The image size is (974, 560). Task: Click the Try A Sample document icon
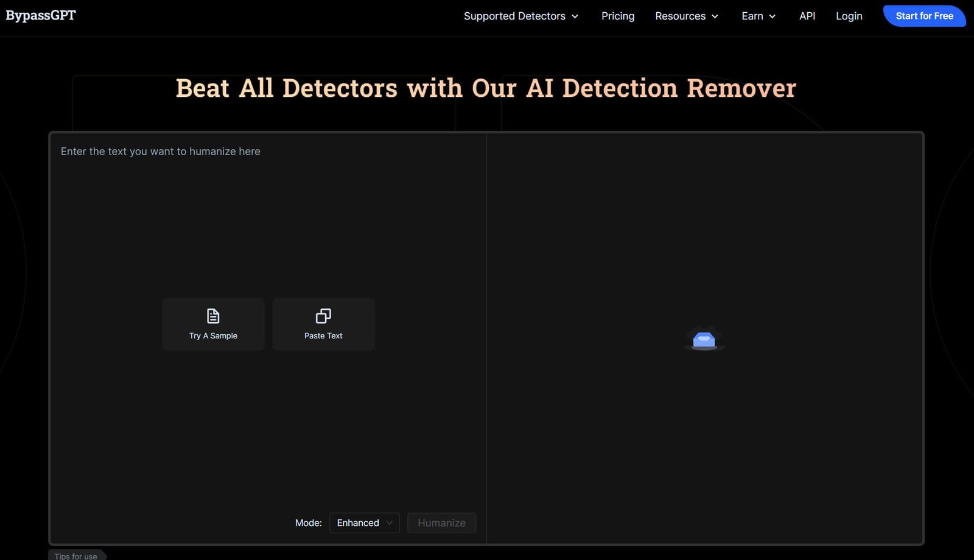[x=213, y=316]
